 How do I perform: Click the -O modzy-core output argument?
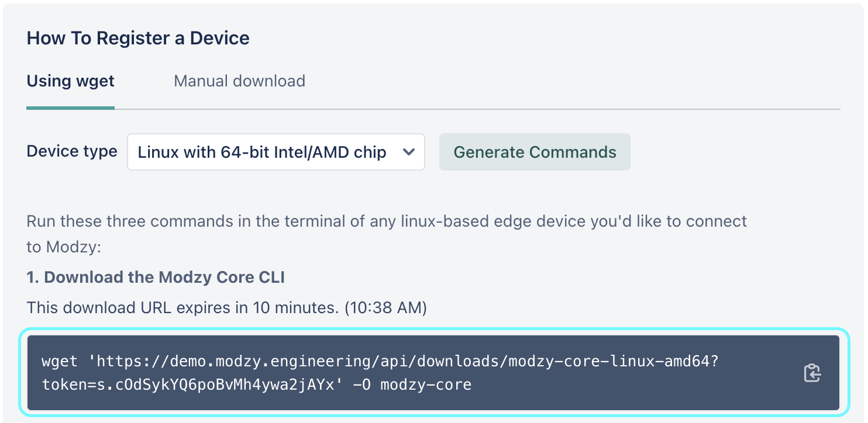coord(412,384)
